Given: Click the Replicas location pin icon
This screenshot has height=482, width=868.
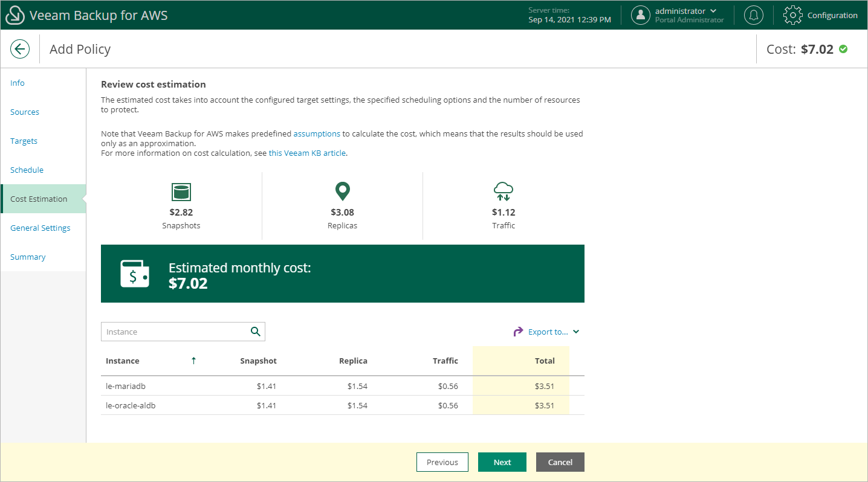Looking at the screenshot, I should coord(343,192).
